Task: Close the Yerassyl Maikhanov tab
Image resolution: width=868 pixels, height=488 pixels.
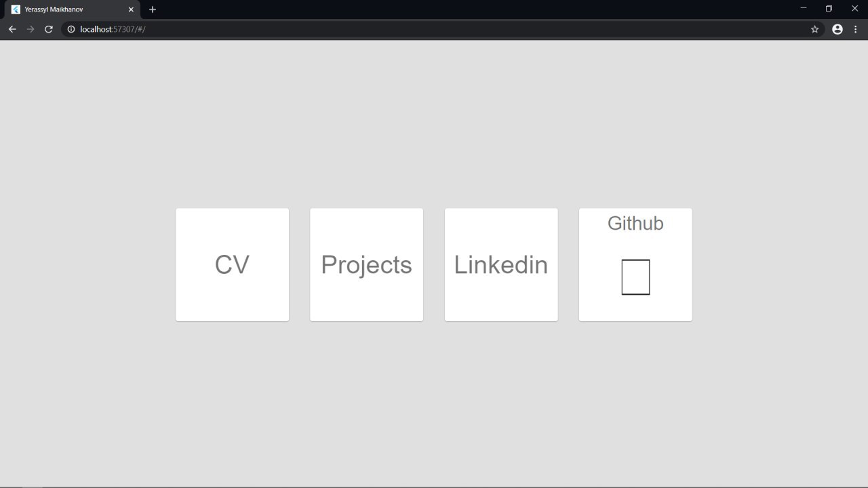Action: click(131, 9)
